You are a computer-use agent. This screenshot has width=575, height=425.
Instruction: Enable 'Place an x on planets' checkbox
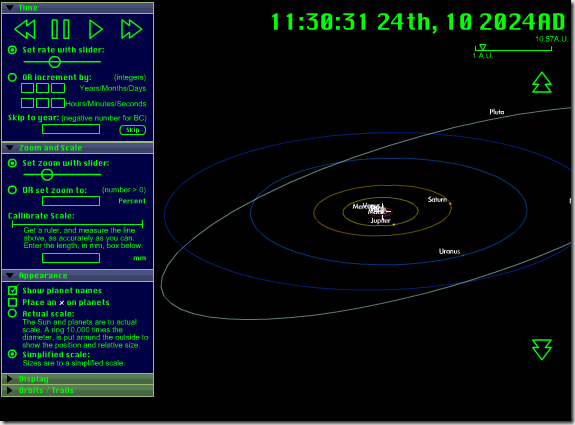tap(13, 302)
